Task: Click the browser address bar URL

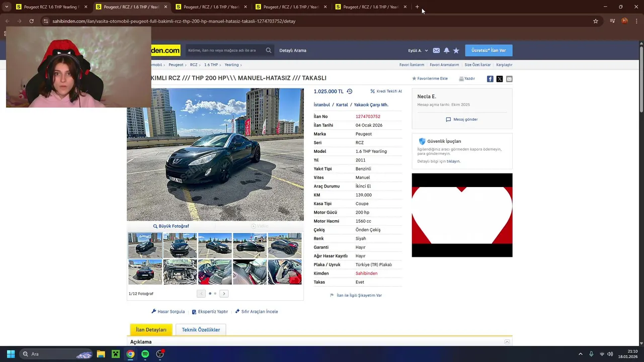Action: pyautogui.click(x=174, y=21)
